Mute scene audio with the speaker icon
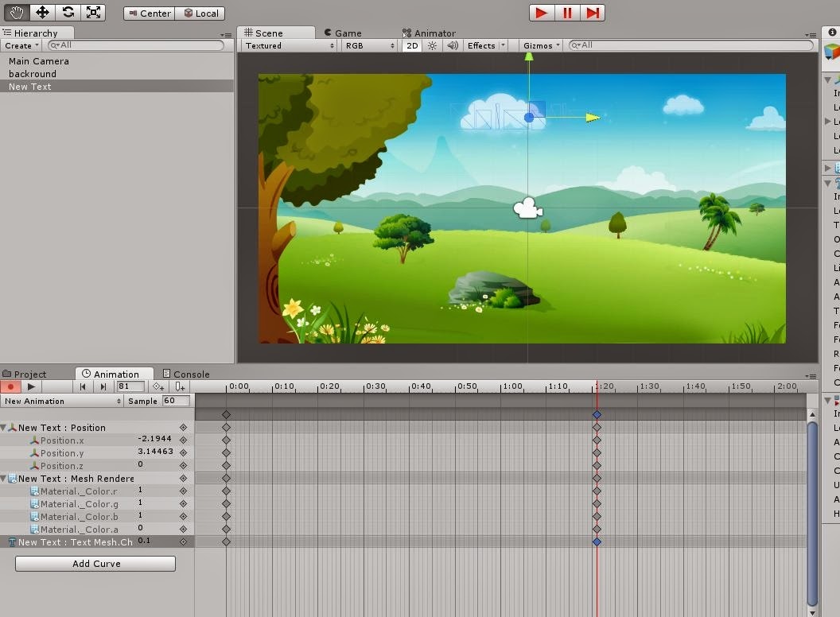Image resolution: width=840 pixels, height=617 pixels. [452, 45]
